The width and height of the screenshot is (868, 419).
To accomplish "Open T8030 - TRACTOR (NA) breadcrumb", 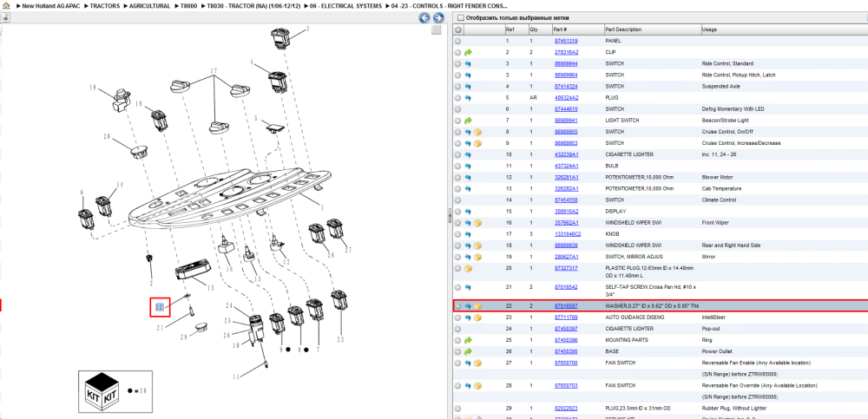I will (253, 5).
